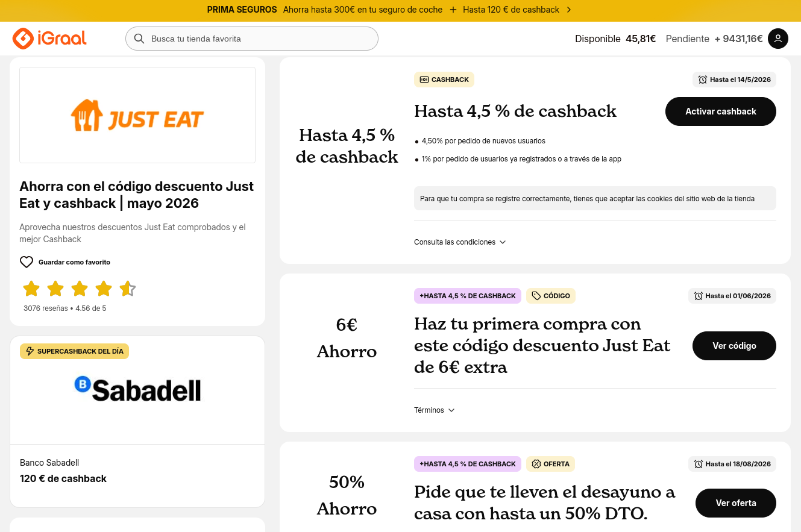
Task: Click the percent icon in OFERTA badge
Action: coord(536,464)
